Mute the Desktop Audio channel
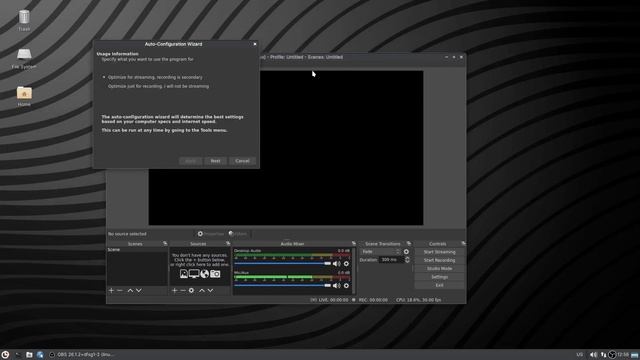Screen dimensions: 640x360 [x=336, y=264]
